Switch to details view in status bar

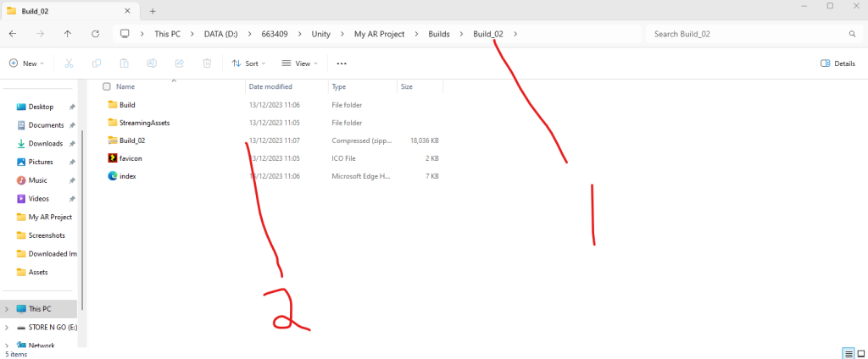[848, 353]
